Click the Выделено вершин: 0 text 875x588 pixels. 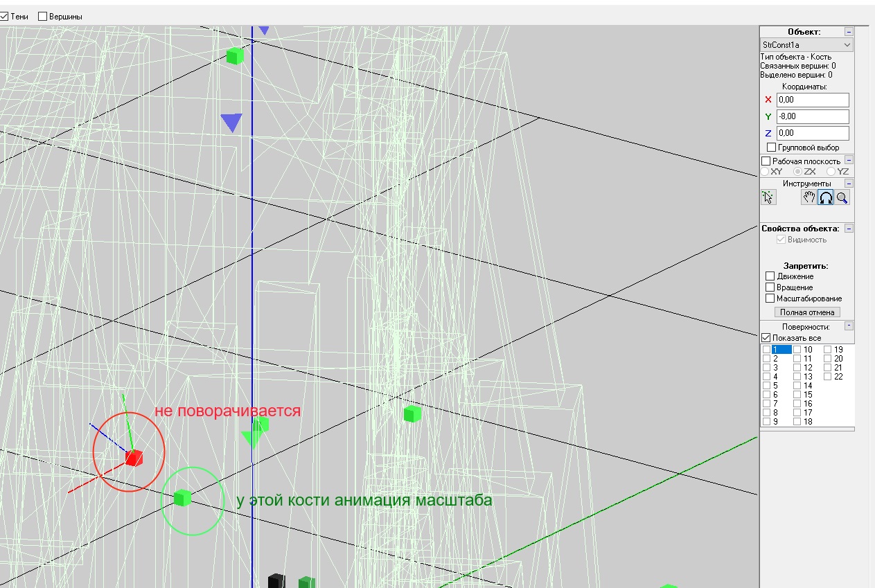[797, 75]
